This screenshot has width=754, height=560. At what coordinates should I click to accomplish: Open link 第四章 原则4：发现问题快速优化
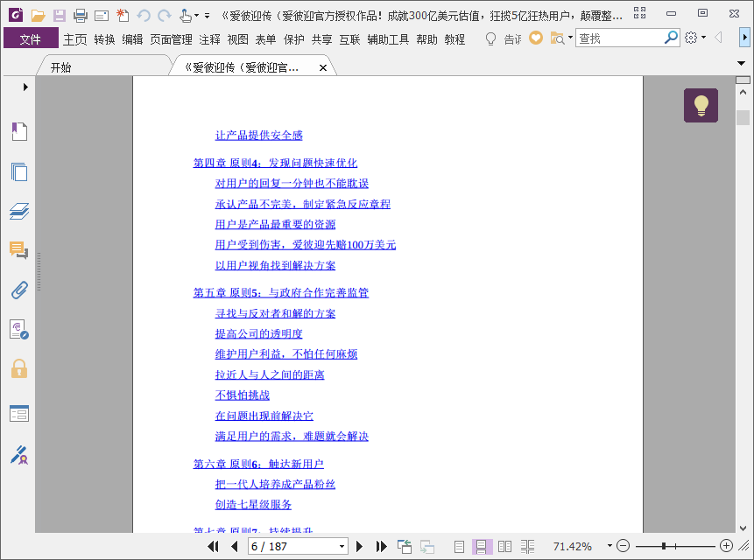(275, 163)
